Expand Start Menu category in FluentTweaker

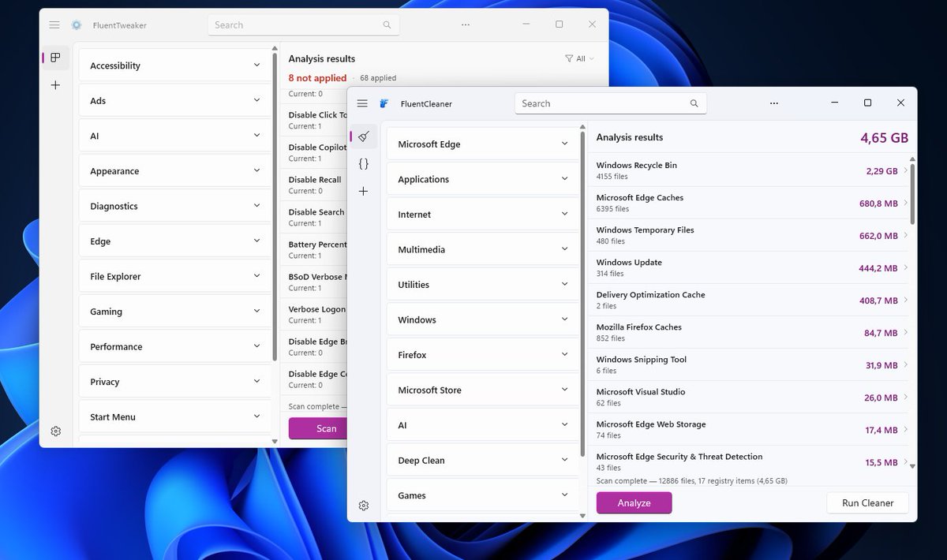tap(174, 416)
